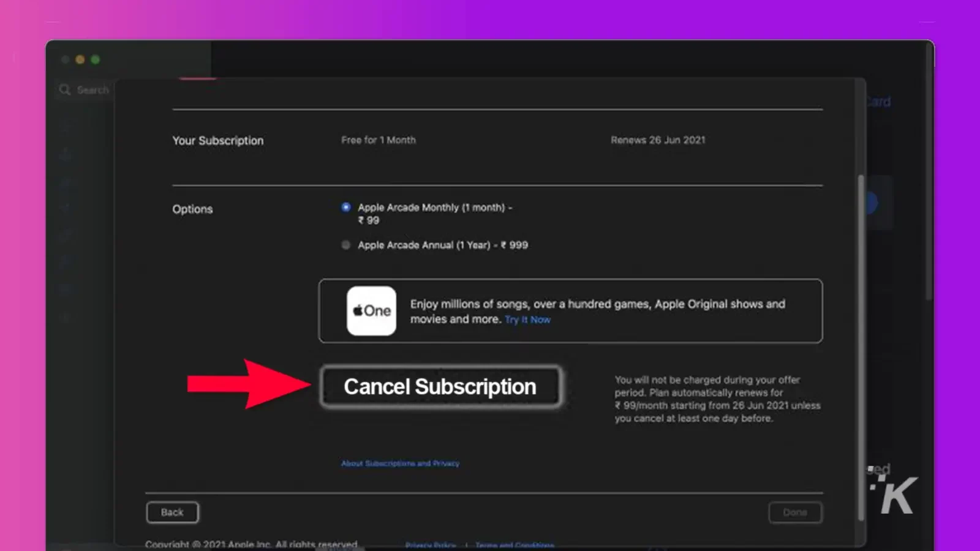The width and height of the screenshot is (980, 551).
Task: Click the 'Renews 26 Jun 2021' text
Action: point(658,140)
